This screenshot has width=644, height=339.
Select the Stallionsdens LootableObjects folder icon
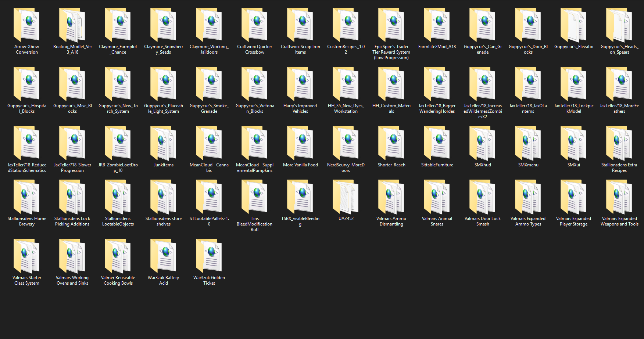[118, 197]
